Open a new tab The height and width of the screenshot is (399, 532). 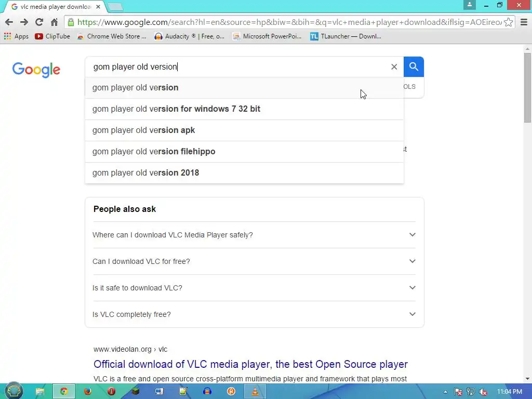(x=115, y=7)
